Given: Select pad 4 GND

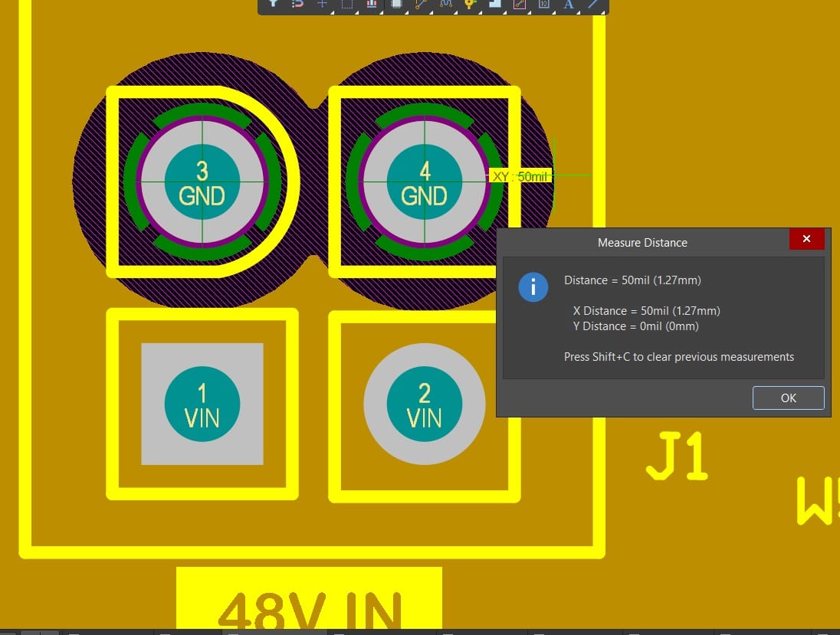Looking at the screenshot, I should pos(425,182).
